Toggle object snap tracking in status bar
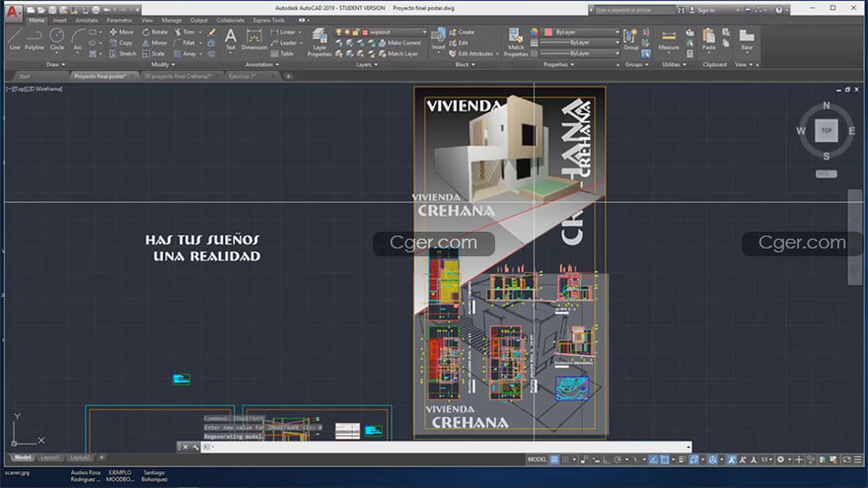 coord(653,459)
